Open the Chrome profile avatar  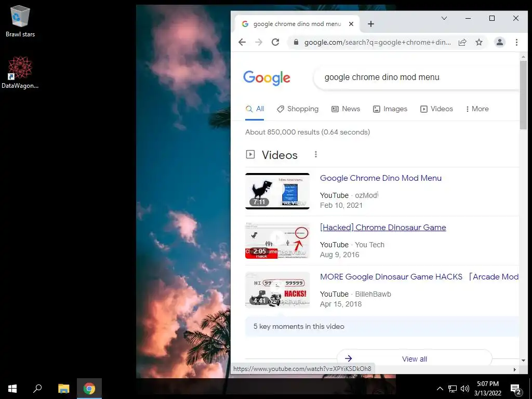point(500,42)
